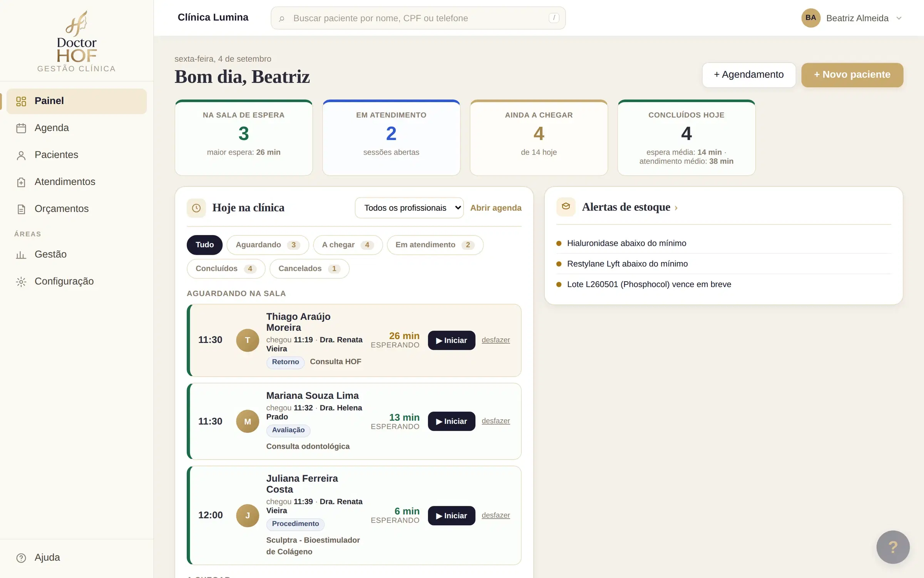The height and width of the screenshot is (578, 924).
Task: Click the + Novo paciente button
Action: [852, 75]
